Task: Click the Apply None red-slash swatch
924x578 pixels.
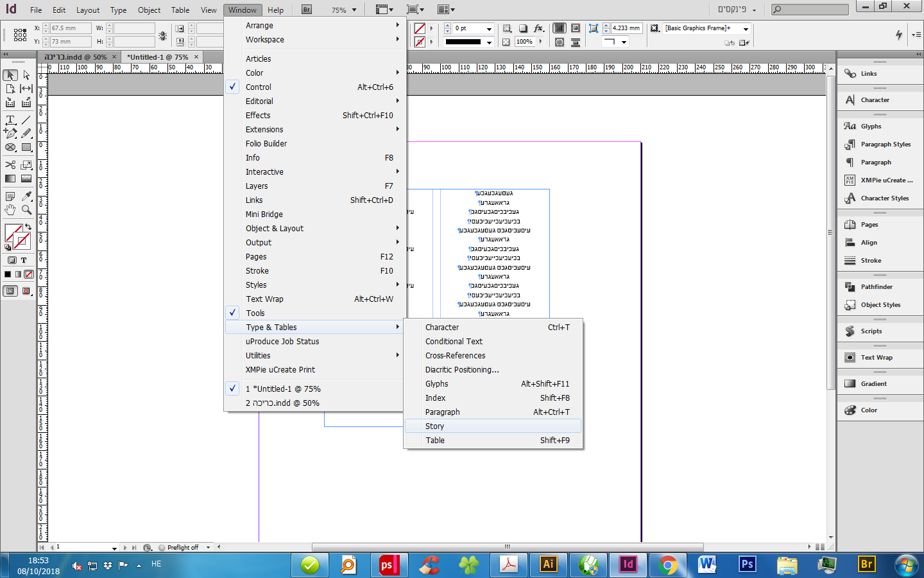Action: click(x=29, y=274)
